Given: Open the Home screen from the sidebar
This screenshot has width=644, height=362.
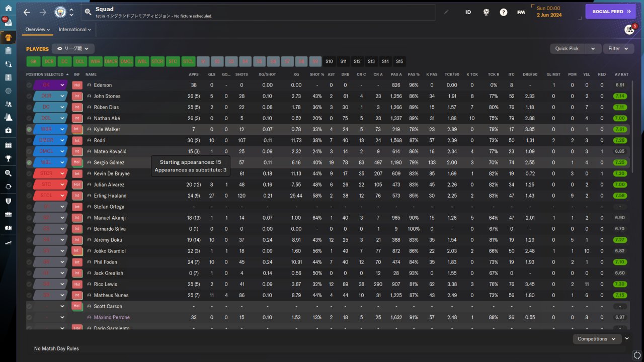Looking at the screenshot, I should click(x=8, y=8).
